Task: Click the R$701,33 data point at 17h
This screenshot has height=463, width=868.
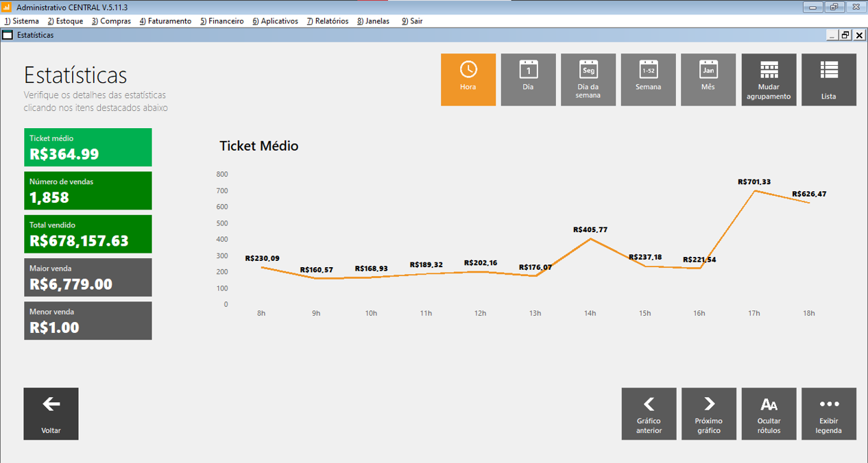Action: coord(754,190)
